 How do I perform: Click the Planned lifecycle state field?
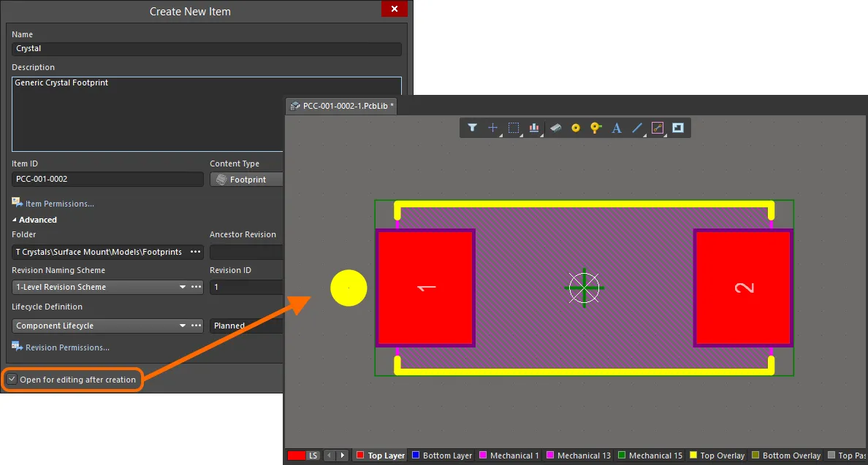[246, 326]
